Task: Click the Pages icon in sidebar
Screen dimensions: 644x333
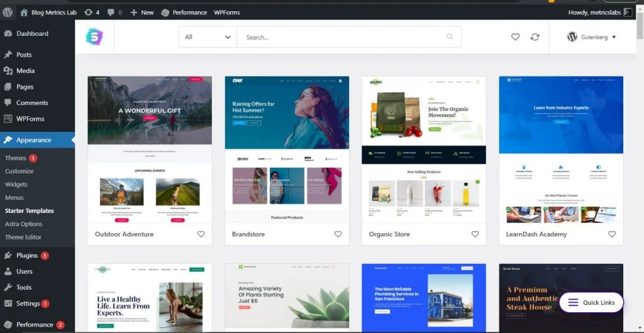Action: (x=8, y=87)
